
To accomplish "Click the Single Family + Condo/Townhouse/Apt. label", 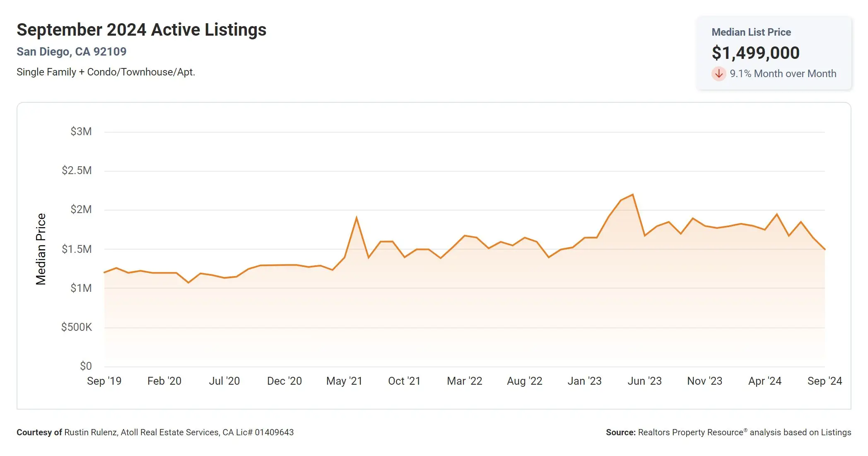I will [x=106, y=72].
